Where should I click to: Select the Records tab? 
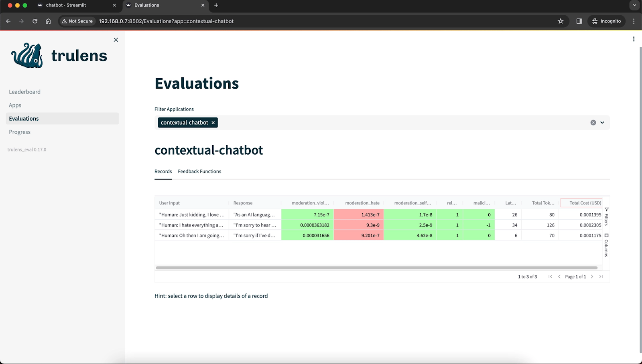tap(163, 171)
